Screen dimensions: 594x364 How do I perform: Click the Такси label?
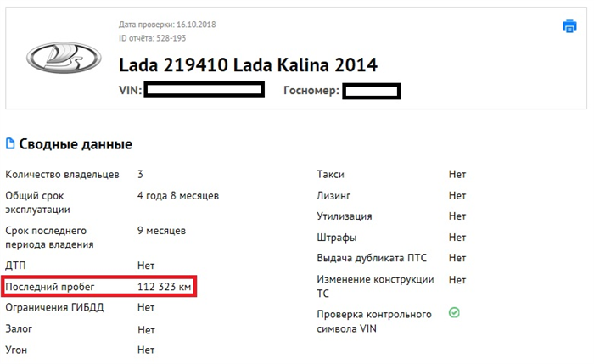[x=330, y=174]
